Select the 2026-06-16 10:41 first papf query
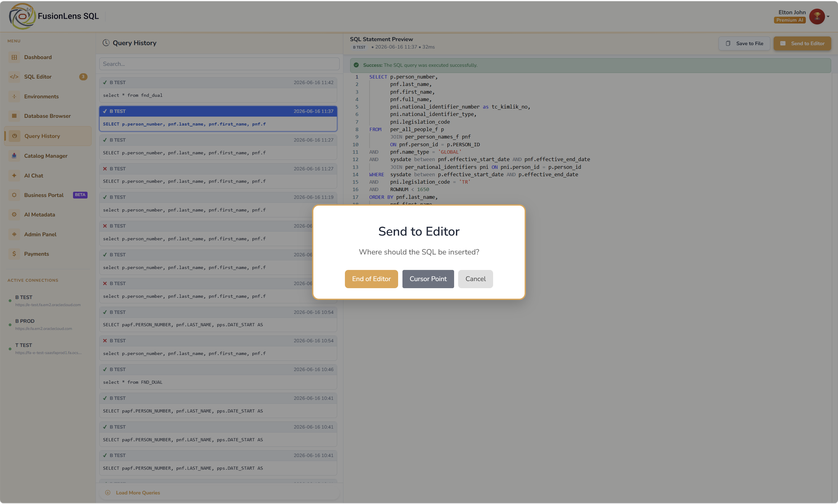 [218, 406]
